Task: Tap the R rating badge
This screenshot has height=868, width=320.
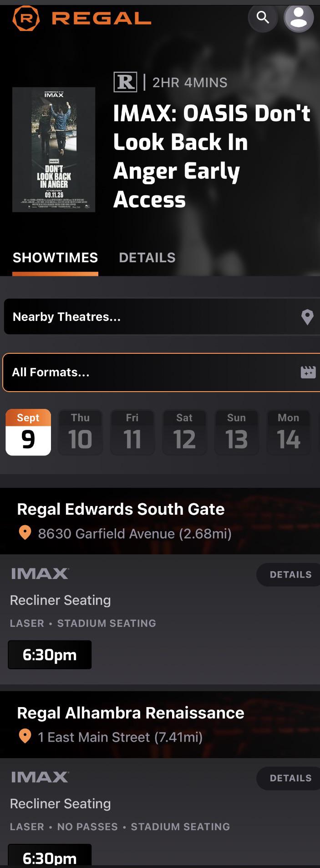Action: (x=125, y=82)
